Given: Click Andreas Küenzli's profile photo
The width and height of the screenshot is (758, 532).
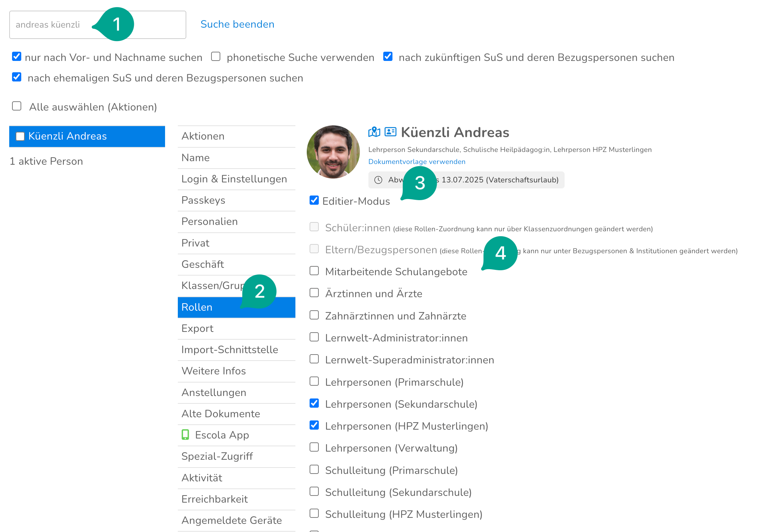Looking at the screenshot, I should point(333,152).
